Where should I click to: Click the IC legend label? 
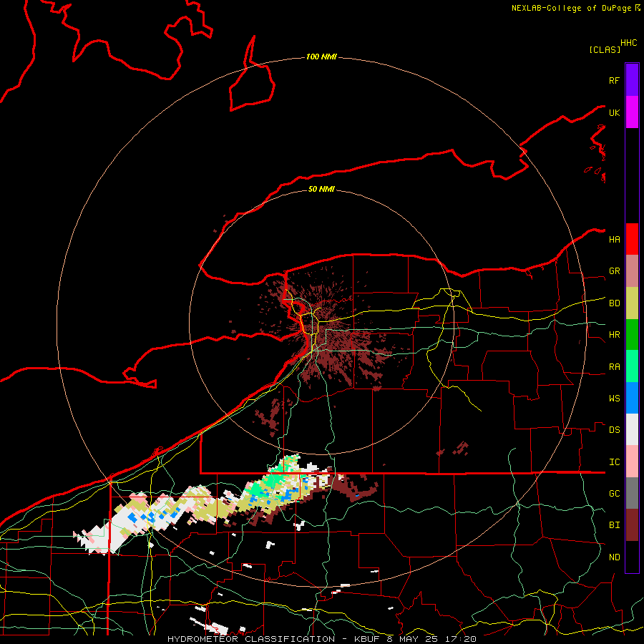[614, 462]
